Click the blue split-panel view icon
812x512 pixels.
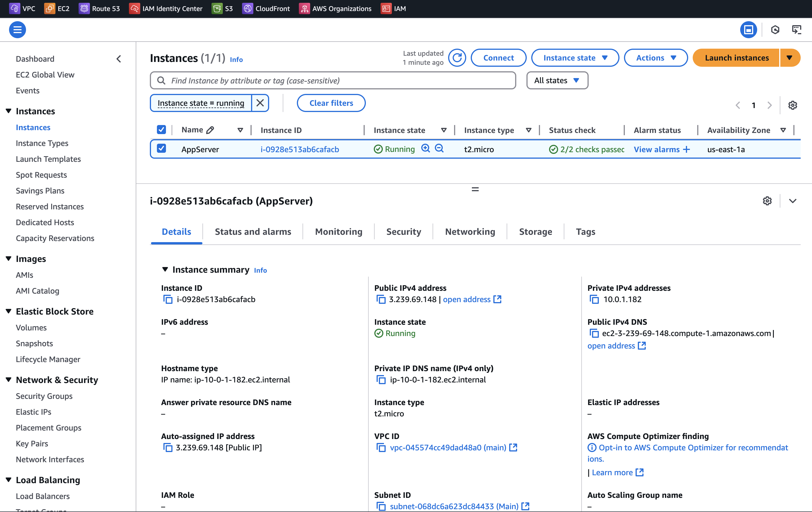tap(748, 30)
